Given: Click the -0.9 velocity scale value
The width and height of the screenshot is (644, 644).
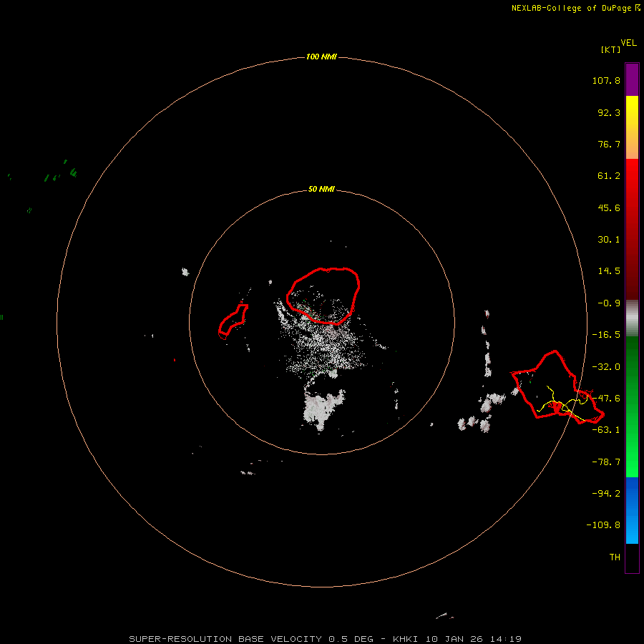Looking at the screenshot, I should click(x=609, y=303).
